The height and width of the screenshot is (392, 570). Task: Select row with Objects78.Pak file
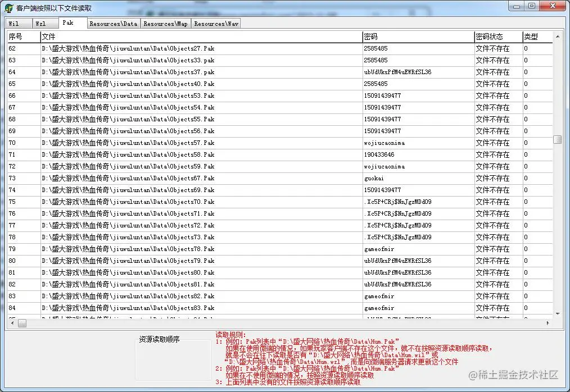click(280, 249)
